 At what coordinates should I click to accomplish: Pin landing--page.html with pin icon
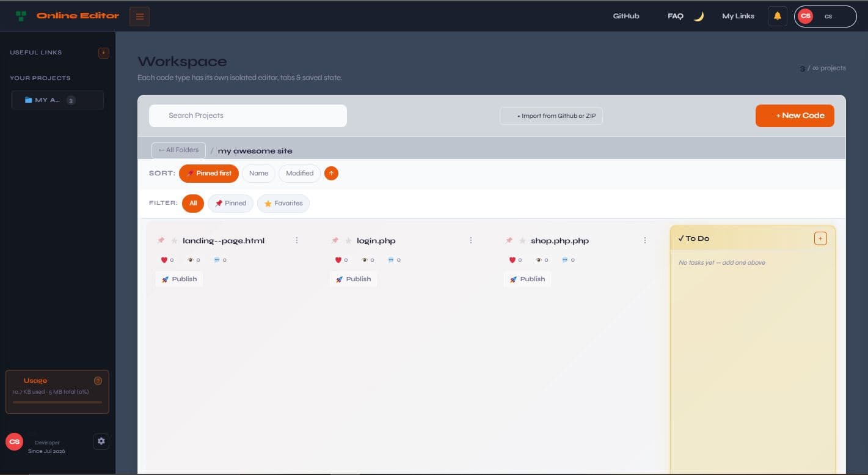(x=161, y=241)
